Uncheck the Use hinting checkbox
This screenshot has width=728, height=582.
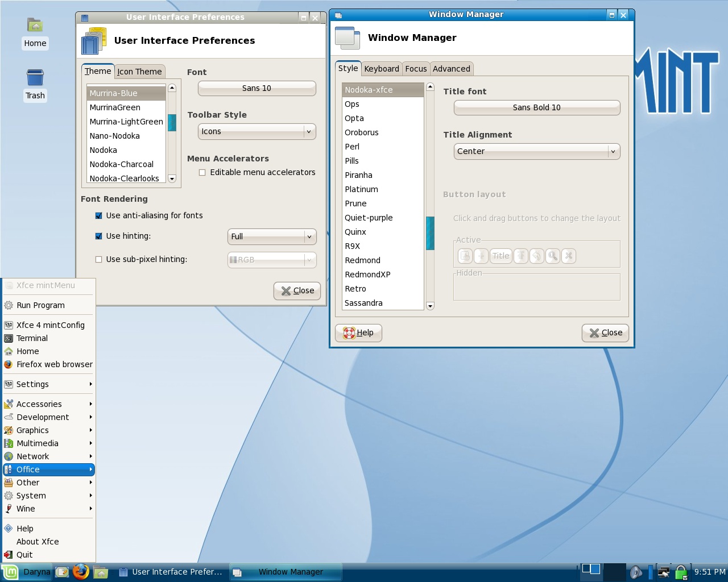click(x=98, y=236)
